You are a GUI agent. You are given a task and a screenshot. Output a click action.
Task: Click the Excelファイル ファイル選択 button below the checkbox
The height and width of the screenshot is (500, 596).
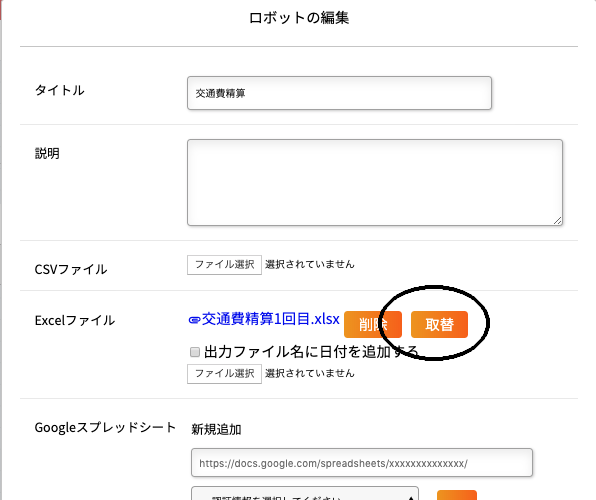(x=224, y=374)
